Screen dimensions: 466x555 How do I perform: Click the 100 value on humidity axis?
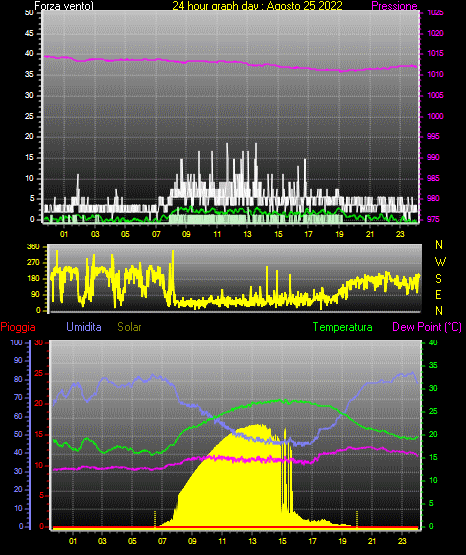click(16, 343)
